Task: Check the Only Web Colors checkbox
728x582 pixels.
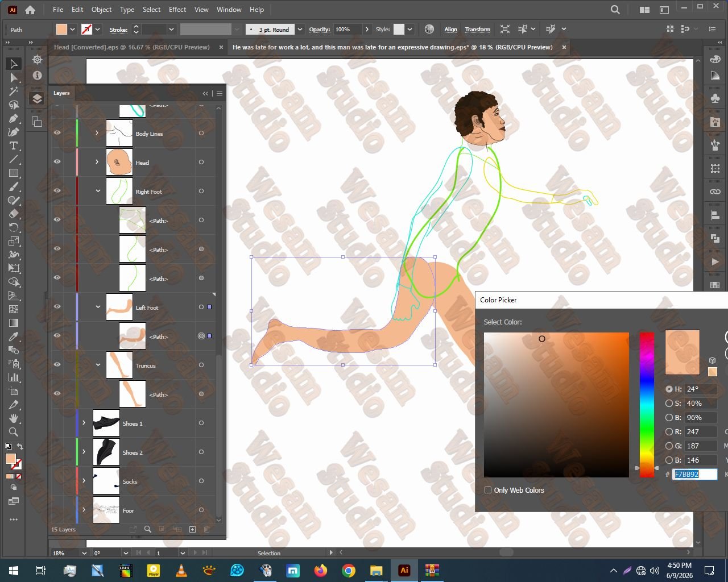Action: click(488, 490)
